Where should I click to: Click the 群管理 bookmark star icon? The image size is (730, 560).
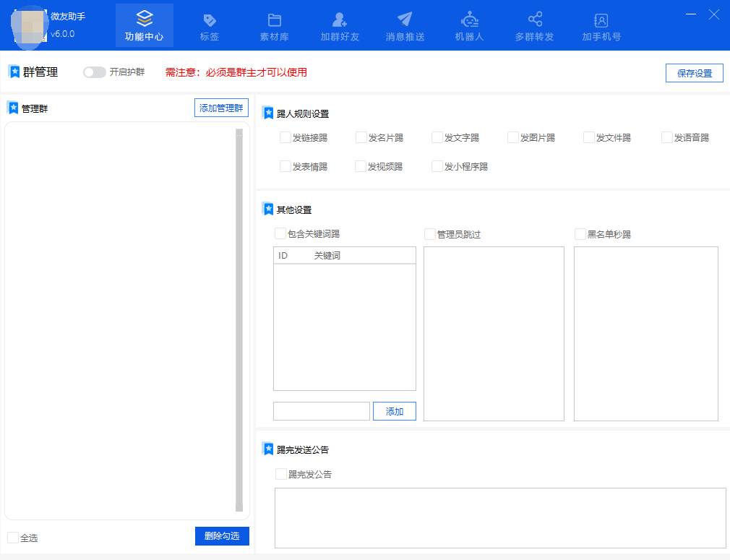[14, 72]
